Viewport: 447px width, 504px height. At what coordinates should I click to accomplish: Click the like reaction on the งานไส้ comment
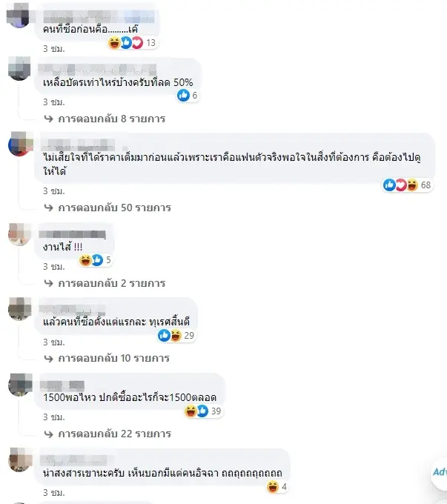pos(97,259)
